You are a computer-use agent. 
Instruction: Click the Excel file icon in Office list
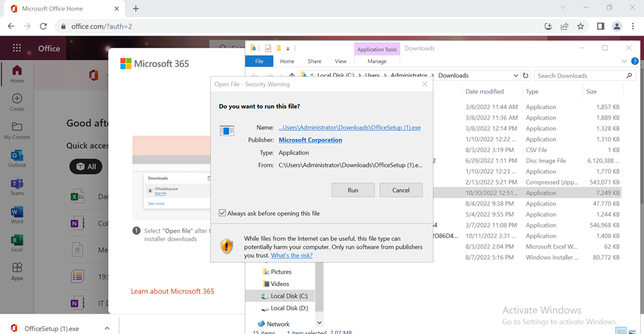(x=78, y=197)
